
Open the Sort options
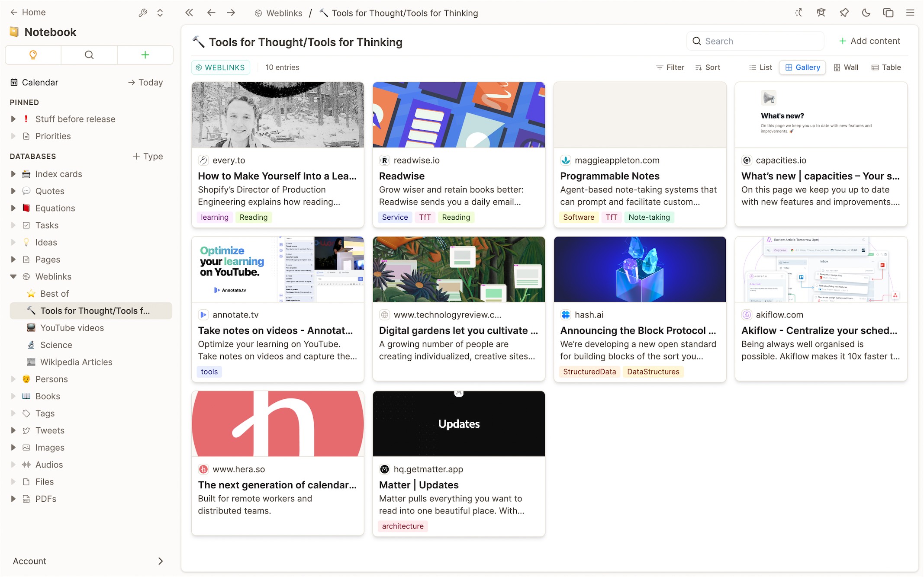click(x=708, y=67)
